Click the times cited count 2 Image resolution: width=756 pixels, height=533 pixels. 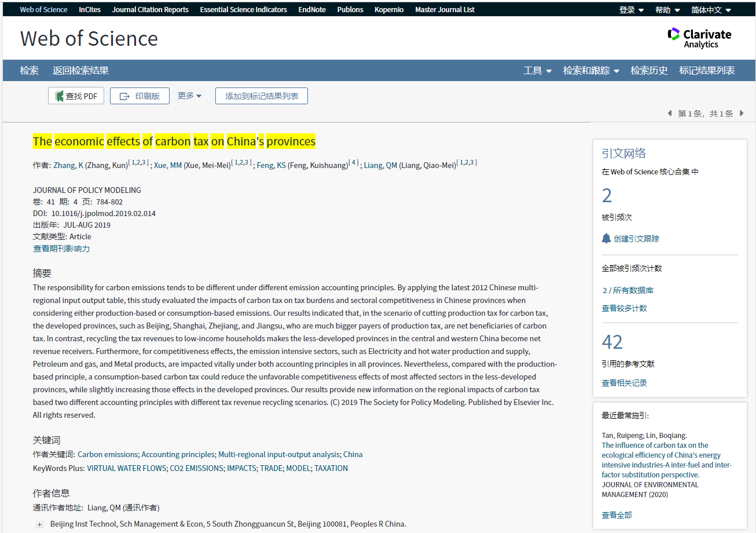607,196
